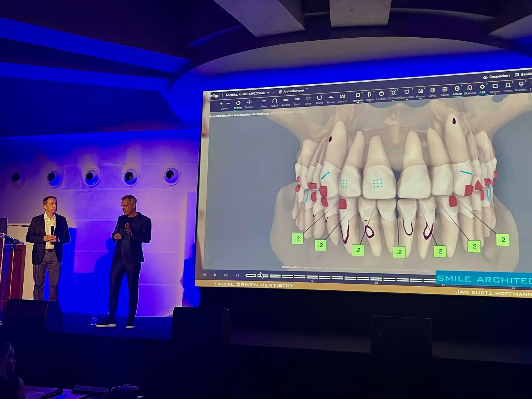Show the Mand lower arch view
532x399 pixels.
point(320,99)
